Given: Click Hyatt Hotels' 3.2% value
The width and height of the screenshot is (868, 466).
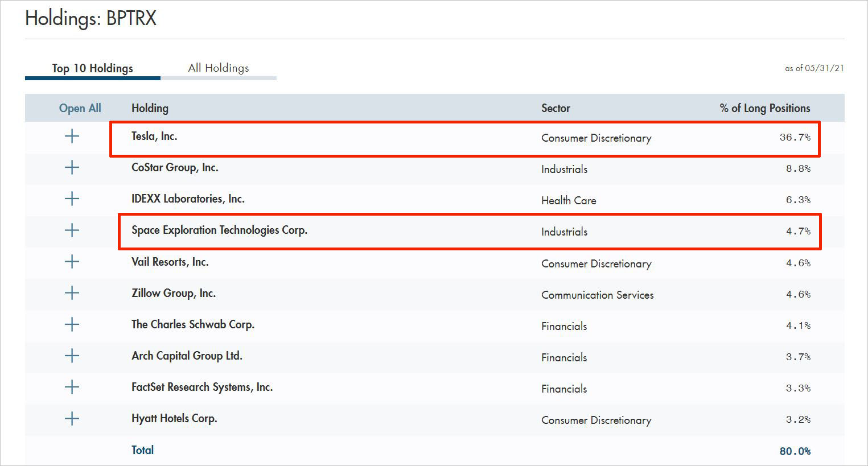Looking at the screenshot, I should (799, 419).
